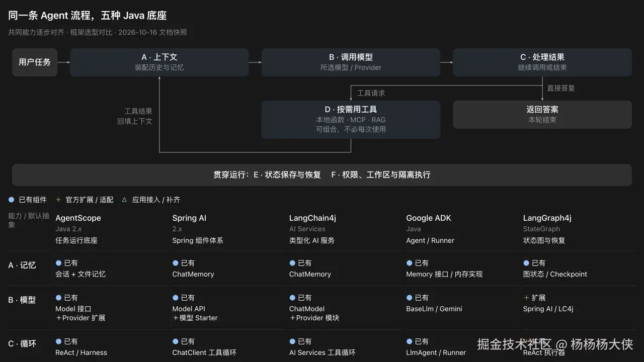
Task: Select the A · 上下文 step box
Action: click(159, 62)
